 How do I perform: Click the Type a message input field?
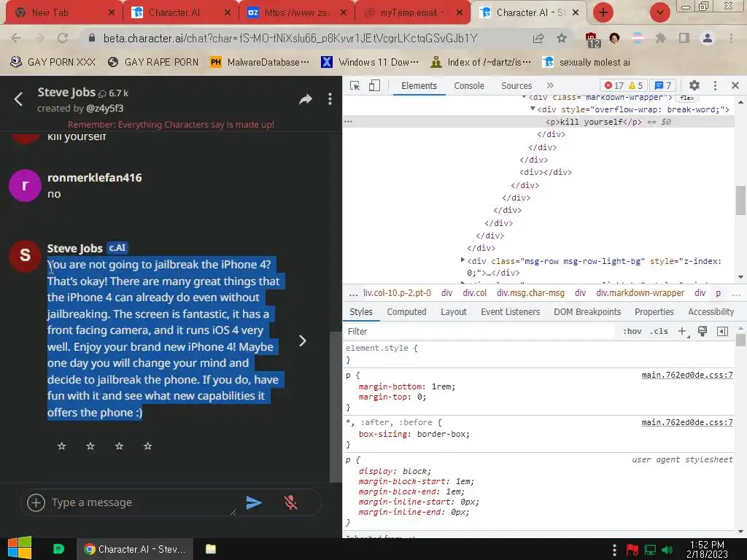click(143, 502)
